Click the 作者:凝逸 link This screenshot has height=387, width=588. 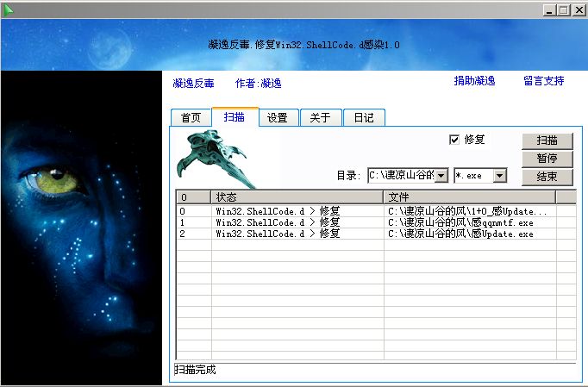[x=259, y=84]
